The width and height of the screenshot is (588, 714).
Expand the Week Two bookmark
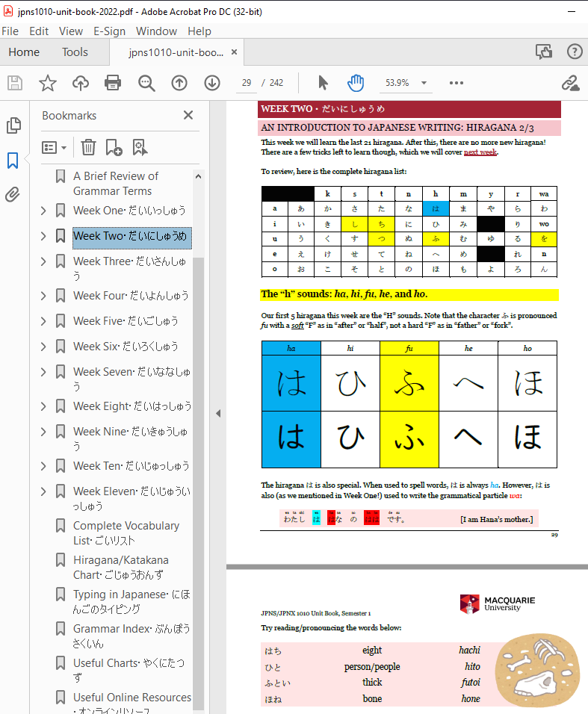point(43,236)
